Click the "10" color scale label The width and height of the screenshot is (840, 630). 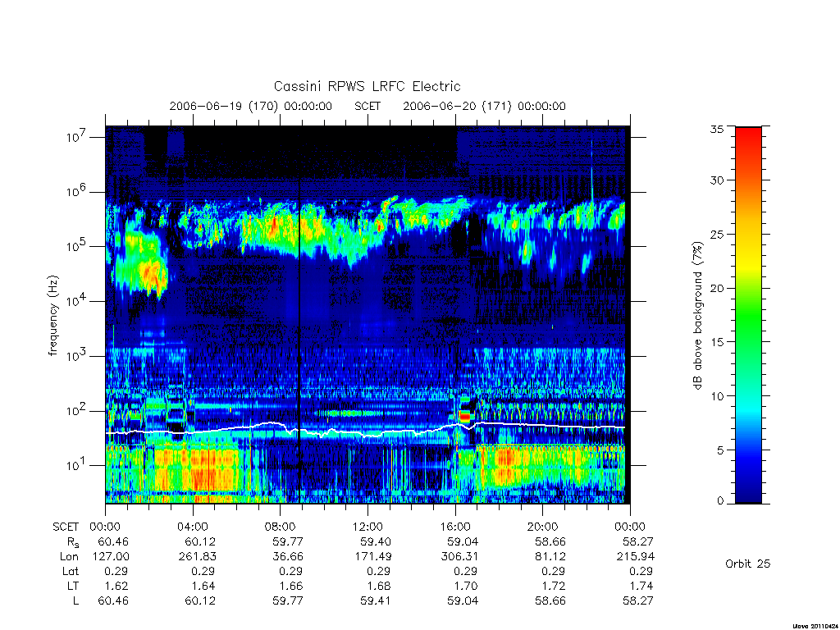[x=717, y=396]
